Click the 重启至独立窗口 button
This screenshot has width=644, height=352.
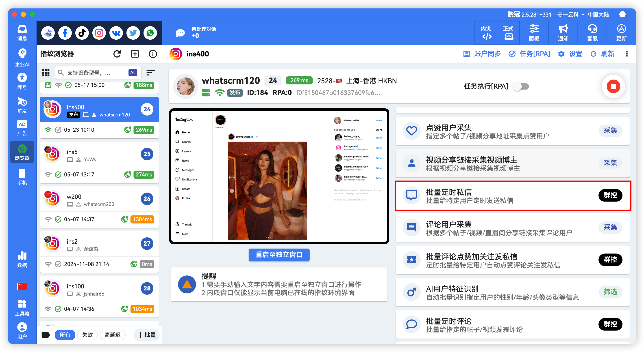[x=279, y=255]
